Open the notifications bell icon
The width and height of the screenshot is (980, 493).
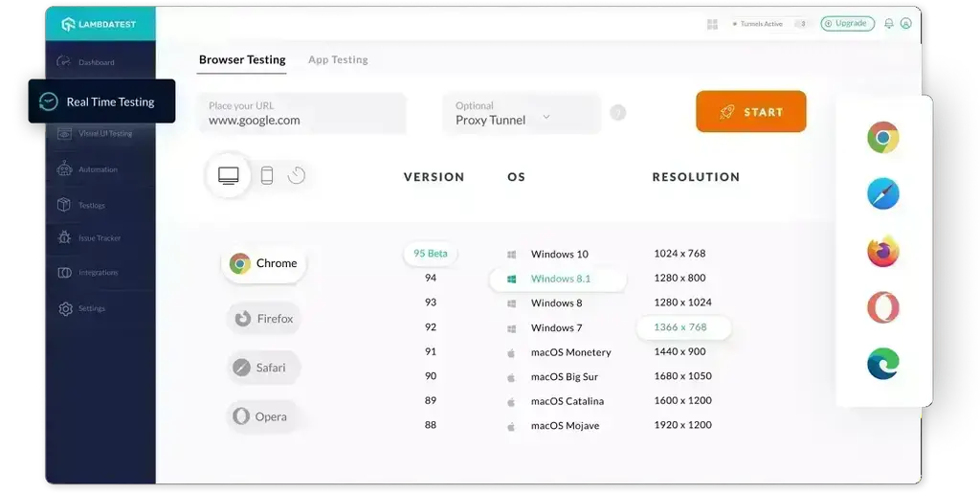pyautogui.click(x=889, y=24)
